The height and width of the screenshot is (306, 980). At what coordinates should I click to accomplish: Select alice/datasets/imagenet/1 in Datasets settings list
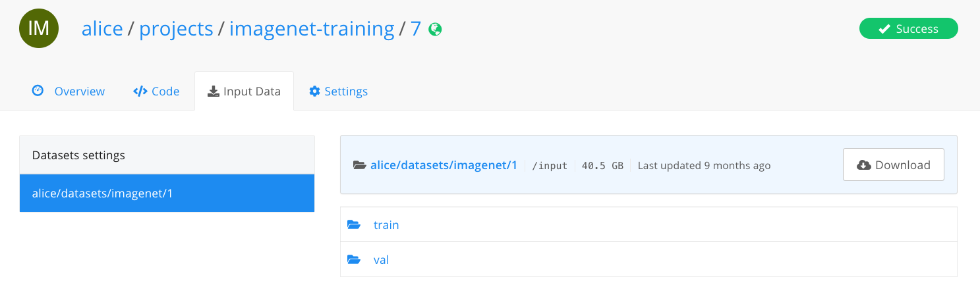point(167,193)
